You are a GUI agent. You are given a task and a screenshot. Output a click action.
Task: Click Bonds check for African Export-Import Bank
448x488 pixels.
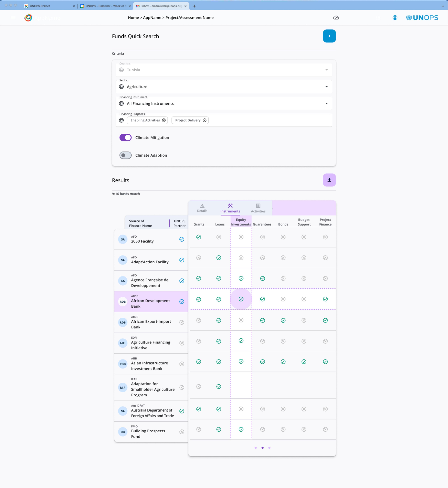pyautogui.click(x=283, y=320)
